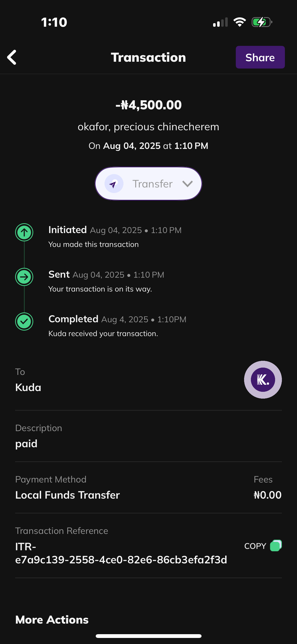Tap the paper plane transfer icon

pos(114,184)
